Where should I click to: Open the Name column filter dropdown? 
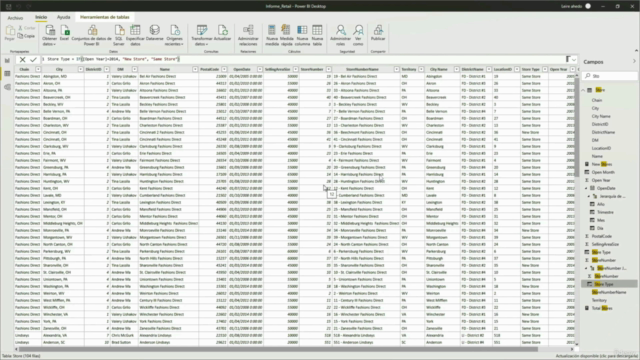(x=195, y=69)
